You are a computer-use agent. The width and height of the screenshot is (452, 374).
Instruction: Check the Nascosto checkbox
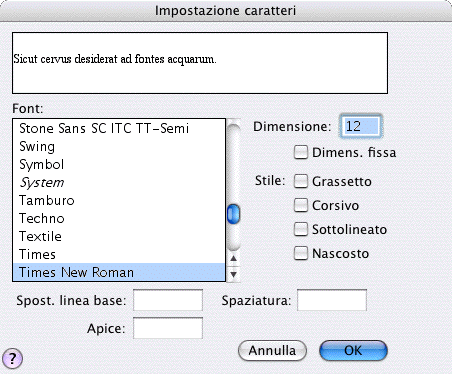point(301,253)
